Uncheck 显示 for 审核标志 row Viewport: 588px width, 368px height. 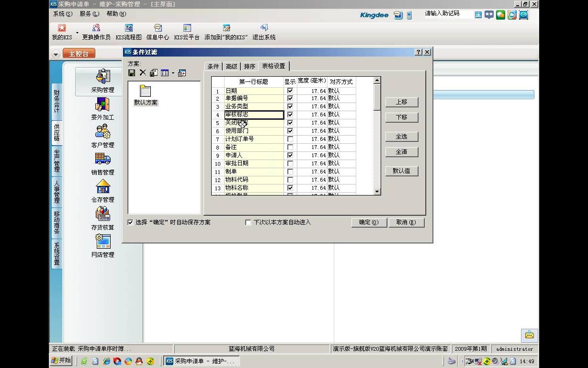[290, 114]
